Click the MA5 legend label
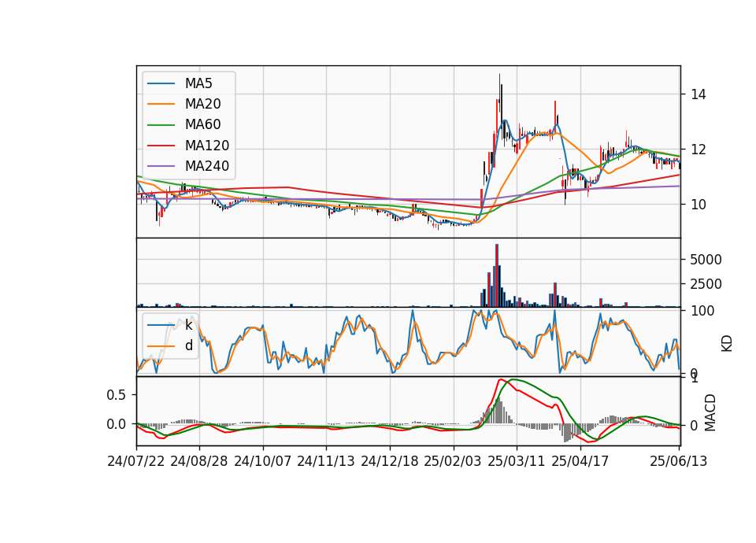 point(198,83)
